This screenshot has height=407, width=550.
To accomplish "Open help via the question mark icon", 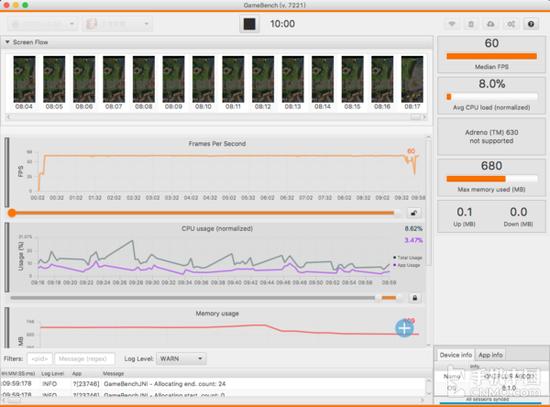I will [531, 24].
